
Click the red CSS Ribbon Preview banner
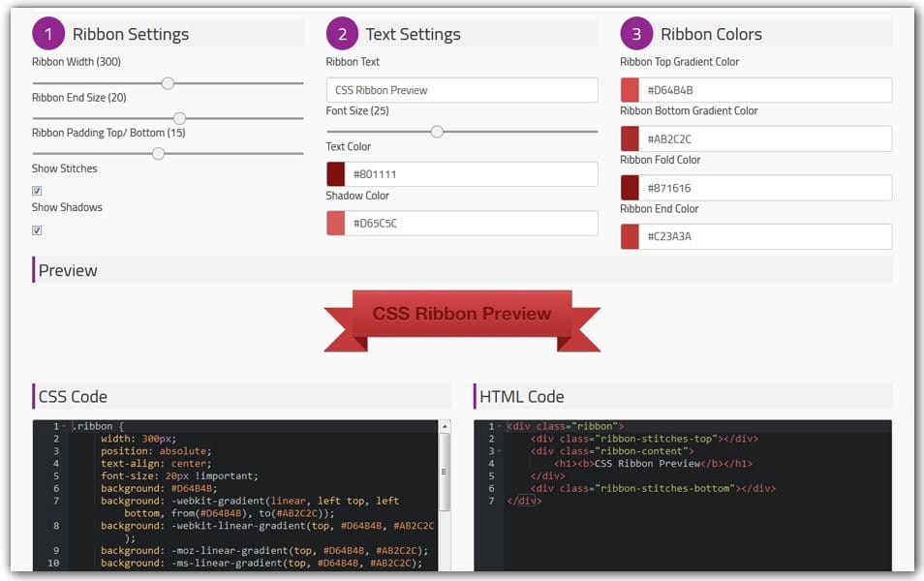[462, 313]
